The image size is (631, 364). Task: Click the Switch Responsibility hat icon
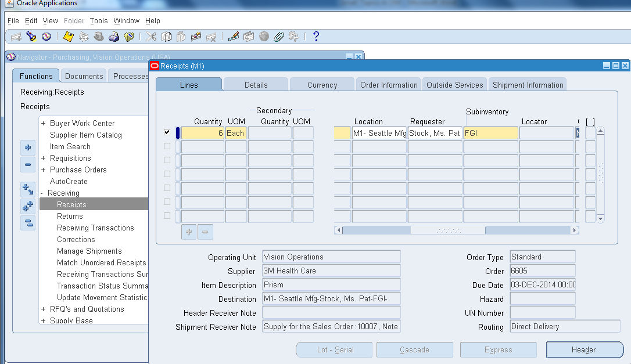99,37
